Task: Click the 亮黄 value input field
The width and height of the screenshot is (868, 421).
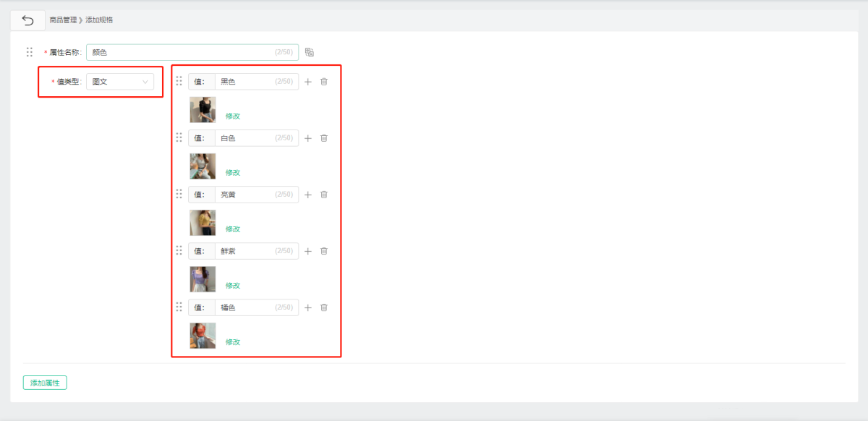Action: 246,195
